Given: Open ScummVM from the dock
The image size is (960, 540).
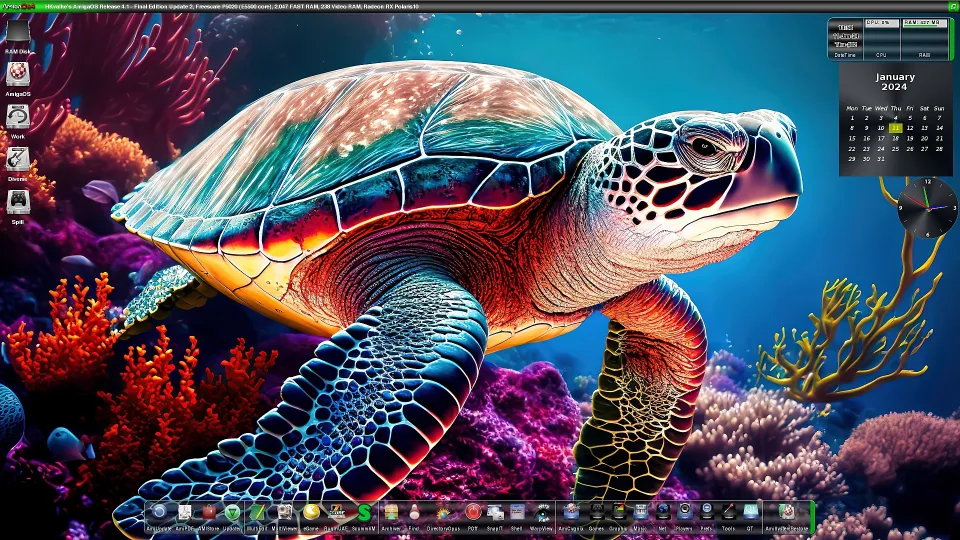Looking at the screenshot, I should (x=365, y=513).
